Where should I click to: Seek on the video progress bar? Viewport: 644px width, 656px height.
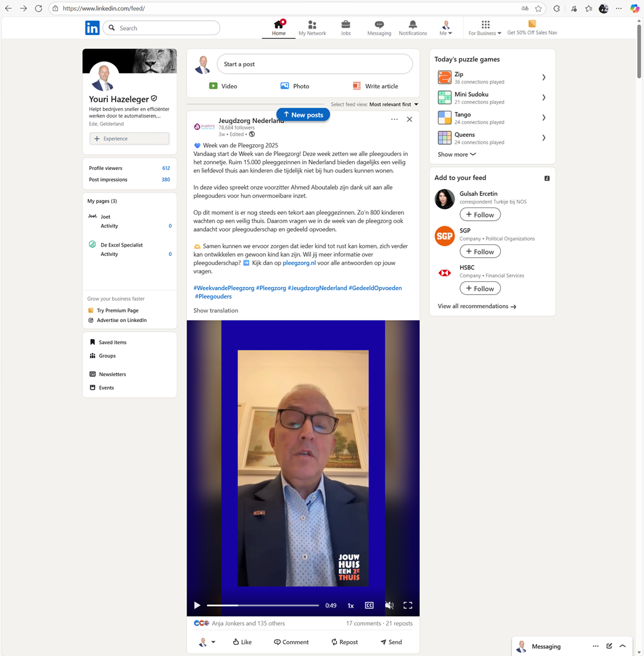(x=263, y=605)
